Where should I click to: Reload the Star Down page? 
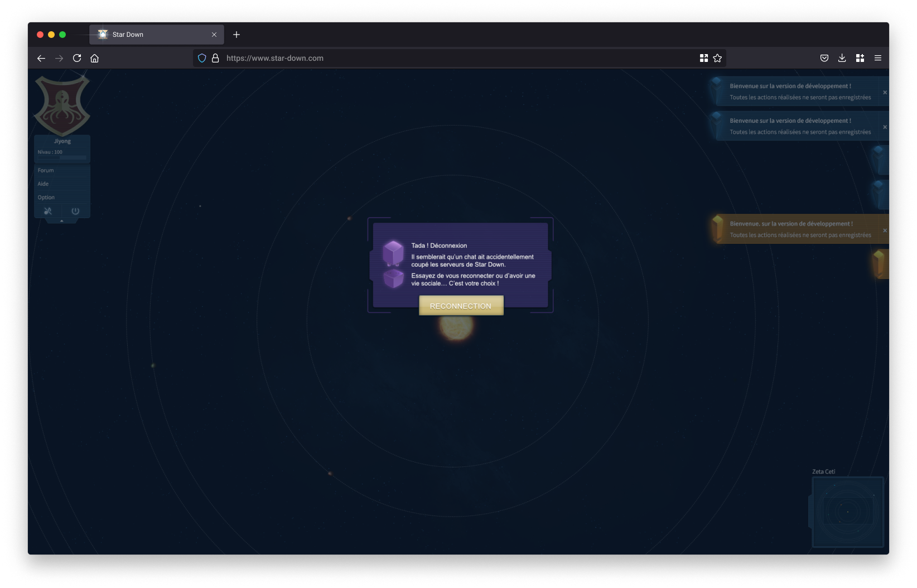(77, 58)
